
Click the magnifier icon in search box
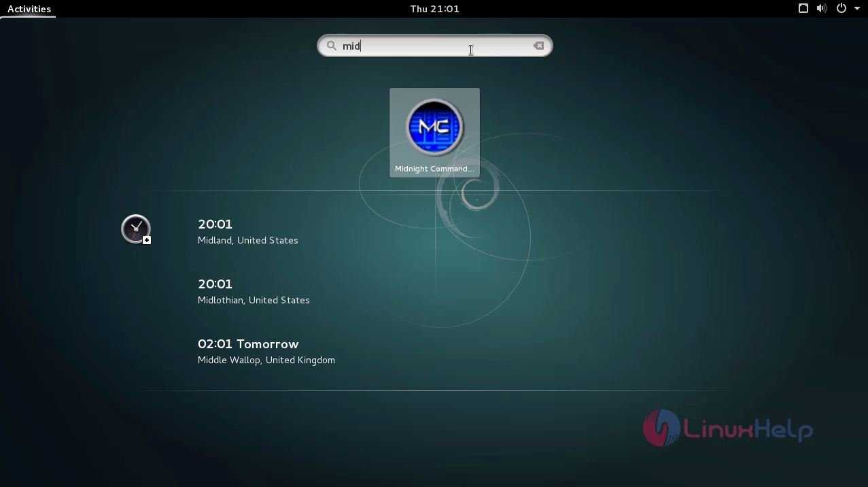click(332, 46)
